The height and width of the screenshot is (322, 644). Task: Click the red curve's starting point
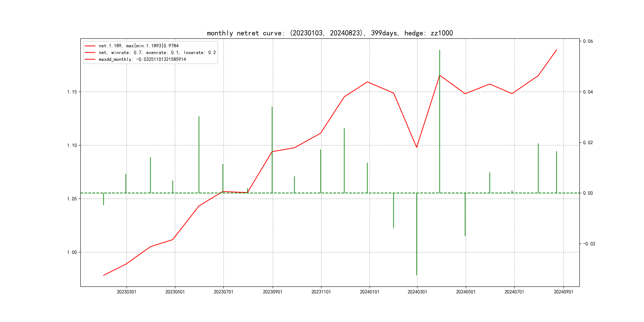tap(104, 275)
